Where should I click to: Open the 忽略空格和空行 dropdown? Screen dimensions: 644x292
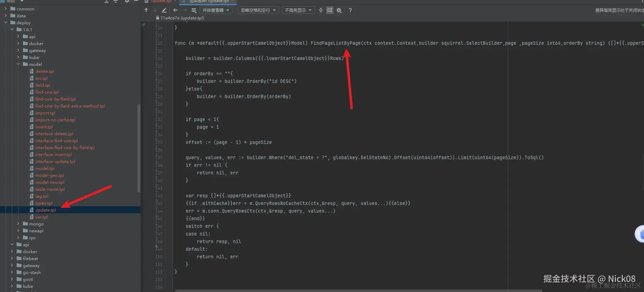tap(258, 10)
